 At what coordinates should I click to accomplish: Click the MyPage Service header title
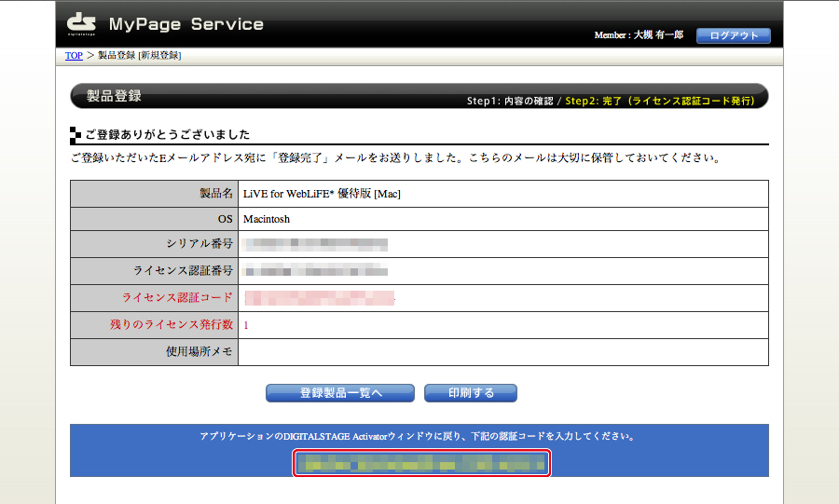pos(186,24)
